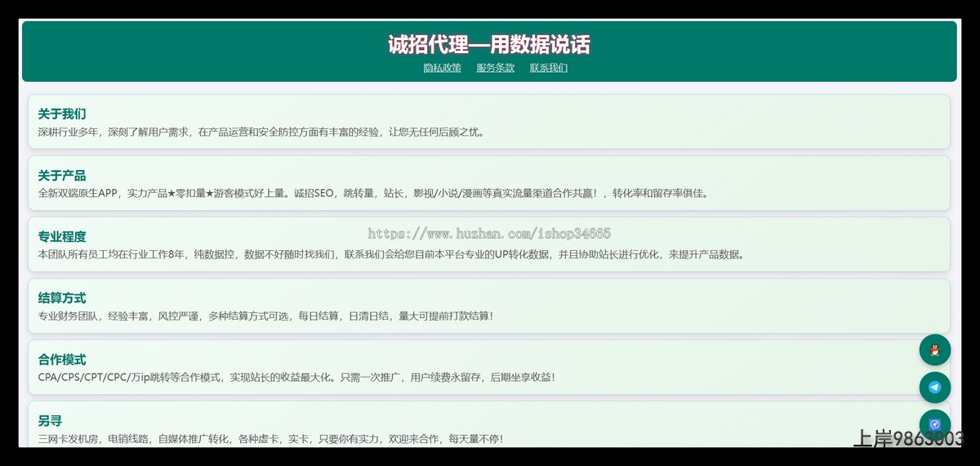The height and width of the screenshot is (466, 980).
Task: Click the 关于产品 description about 全新双端原生APP
Action: point(374,194)
